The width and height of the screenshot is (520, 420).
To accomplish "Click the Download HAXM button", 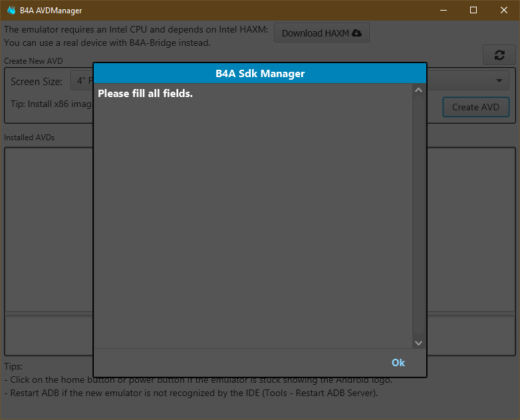I will coord(322,33).
